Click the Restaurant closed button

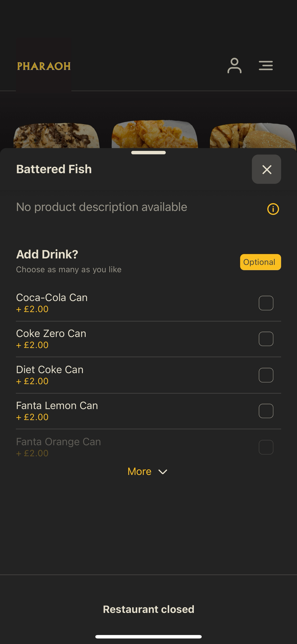[148, 609]
